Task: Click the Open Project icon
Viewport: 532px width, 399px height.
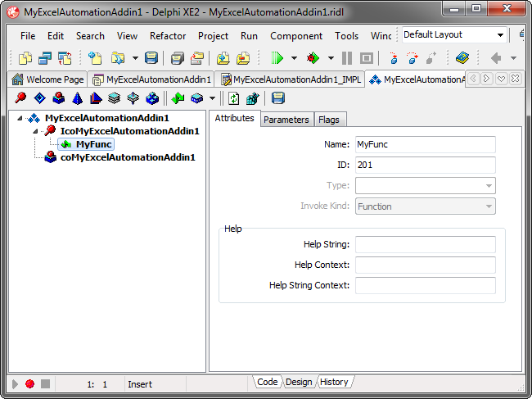Action: pos(196,58)
